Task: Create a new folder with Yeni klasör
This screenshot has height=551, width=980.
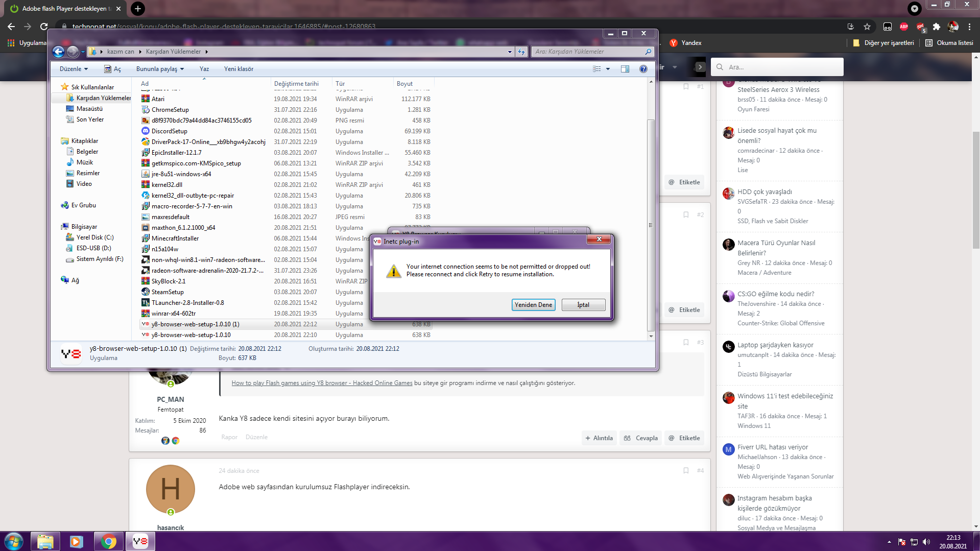Action: coord(238,69)
